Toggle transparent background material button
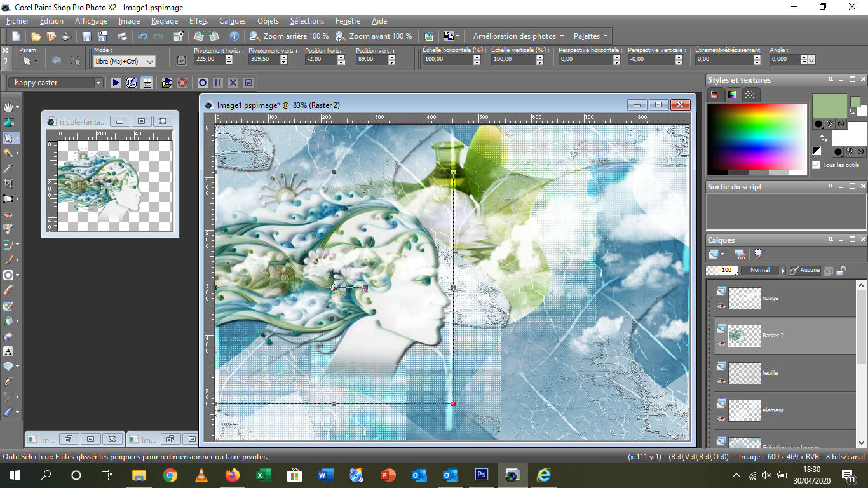Viewport: 868px width, 488px height. [860, 152]
